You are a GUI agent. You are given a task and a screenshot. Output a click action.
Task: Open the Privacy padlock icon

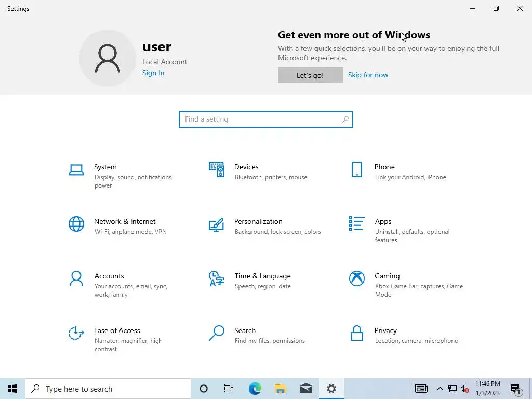pyautogui.click(x=356, y=333)
